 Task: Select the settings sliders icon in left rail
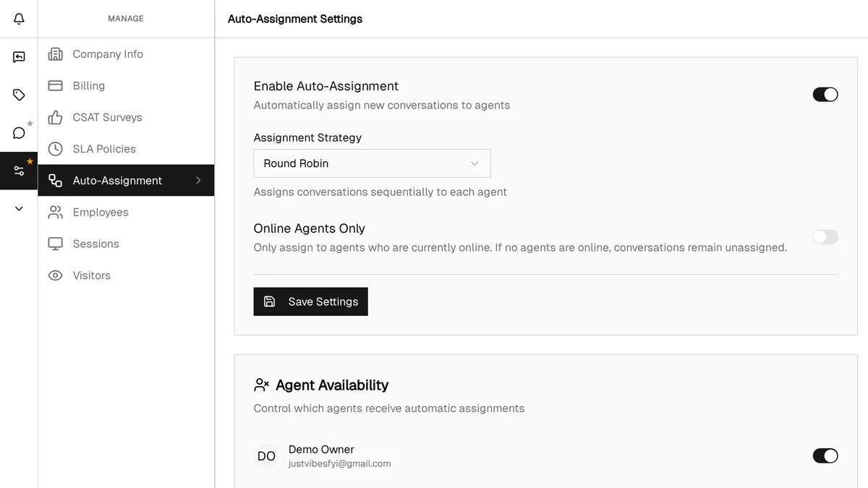tap(18, 171)
